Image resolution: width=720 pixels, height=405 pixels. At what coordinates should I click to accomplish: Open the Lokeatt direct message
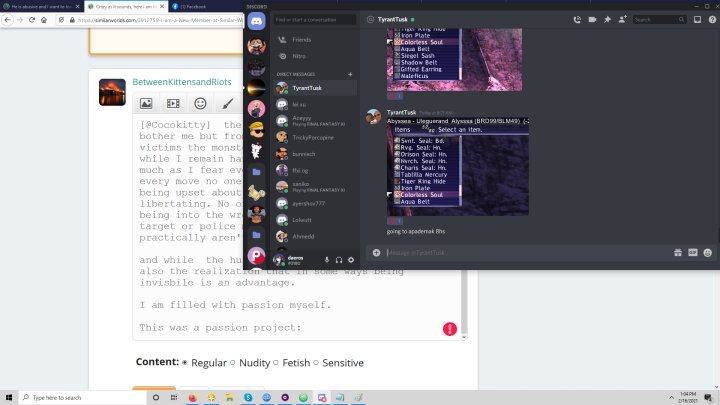(x=315, y=220)
